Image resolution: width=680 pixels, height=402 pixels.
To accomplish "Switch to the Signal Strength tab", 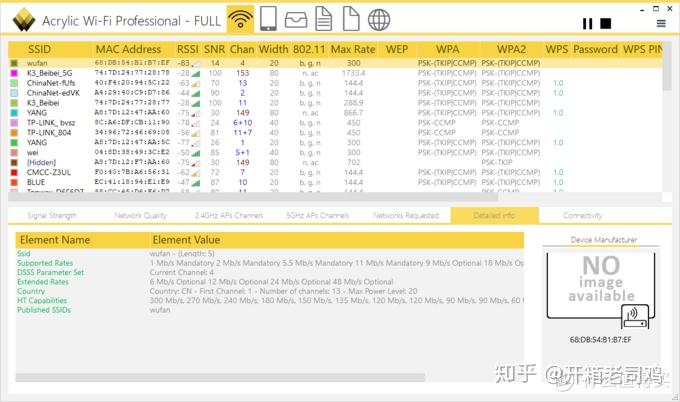I will tap(52, 216).
